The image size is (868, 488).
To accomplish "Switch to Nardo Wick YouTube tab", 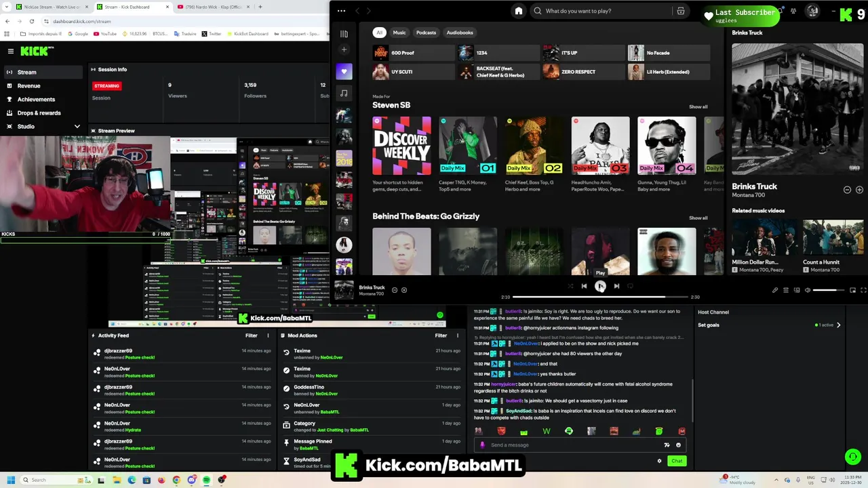I will (x=213, y=7).
